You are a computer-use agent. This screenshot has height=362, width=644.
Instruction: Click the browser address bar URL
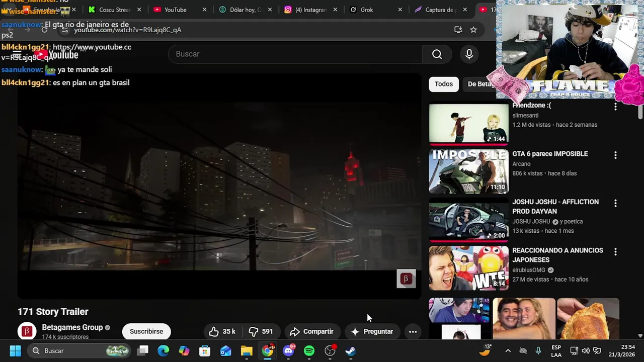point(128,30)
